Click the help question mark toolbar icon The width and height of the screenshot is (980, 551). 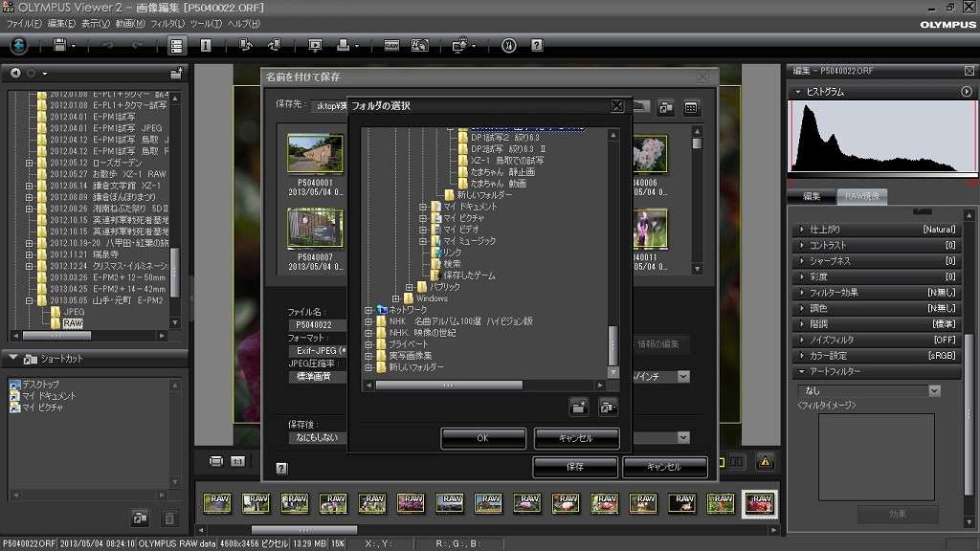(x=537, y=45)
